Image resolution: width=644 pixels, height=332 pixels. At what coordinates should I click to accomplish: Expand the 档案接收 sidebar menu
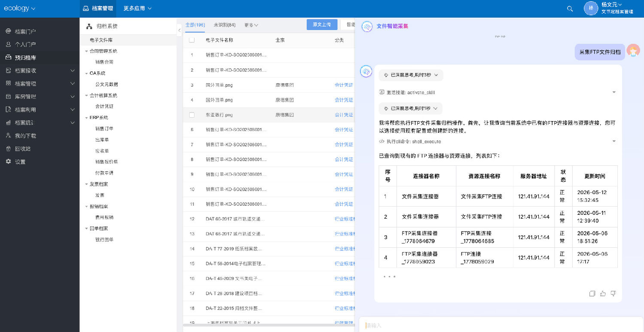[73, 70]
